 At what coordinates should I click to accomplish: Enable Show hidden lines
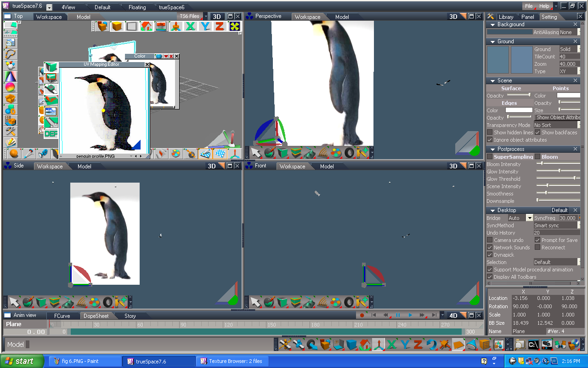pos(490,132)
